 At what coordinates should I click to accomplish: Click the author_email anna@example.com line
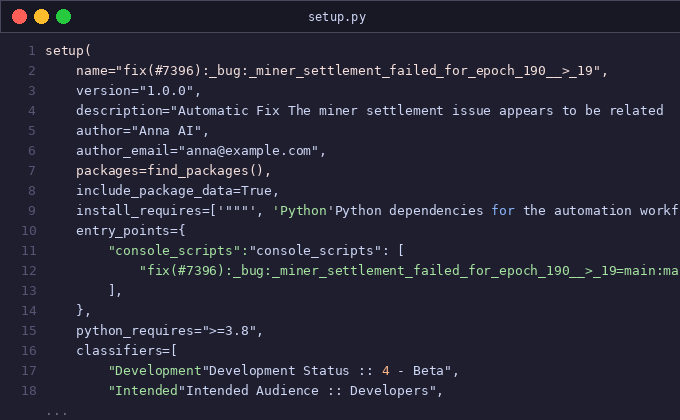click(x=201, y=151)
